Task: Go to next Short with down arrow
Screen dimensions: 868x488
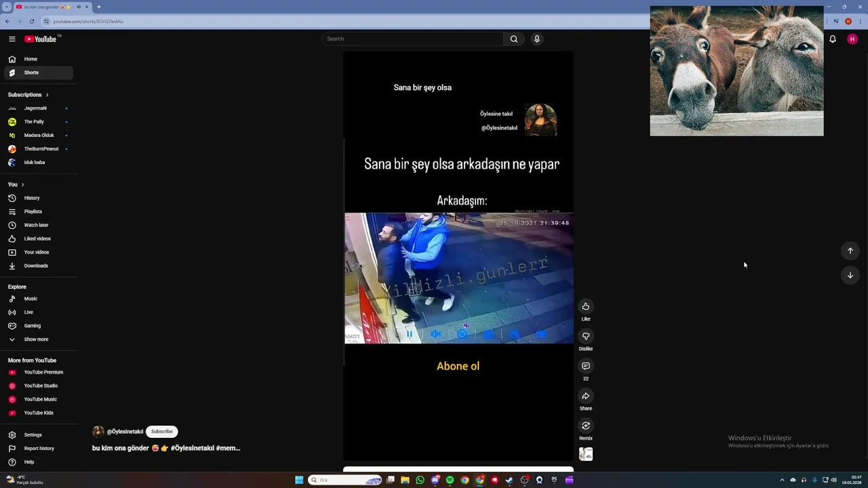Action: [x=850, y=275]
